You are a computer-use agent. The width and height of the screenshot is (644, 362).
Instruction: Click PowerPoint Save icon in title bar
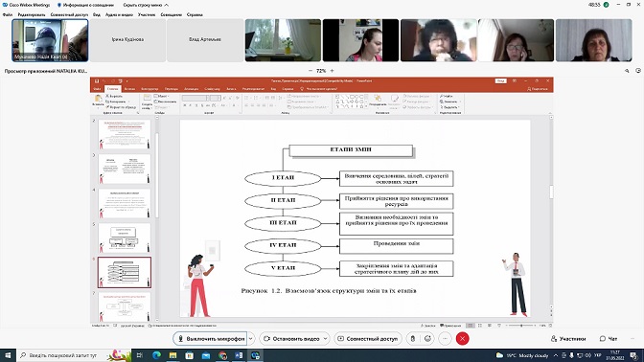(97, 80)
